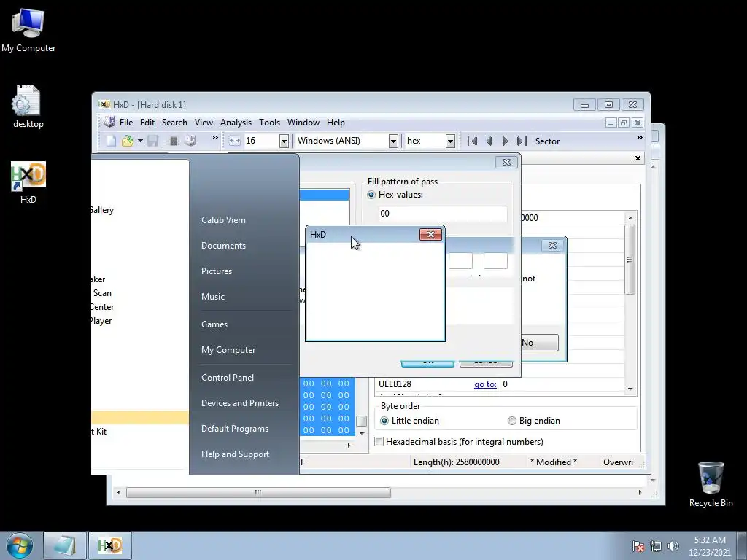The width and height of the screenshot is (747, 560).
Task: Open the desktop settings file icon
Action: [x=28, y=106]
